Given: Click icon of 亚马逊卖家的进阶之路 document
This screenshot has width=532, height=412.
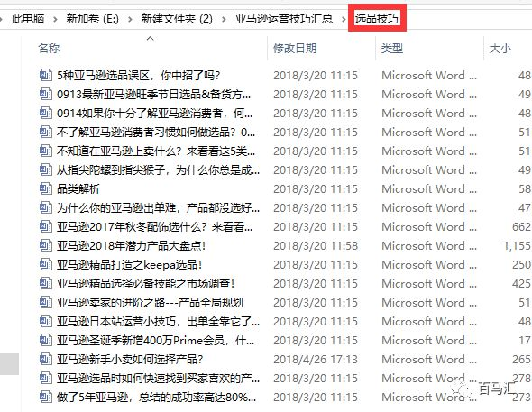Looking at the screenshot, I should coord(45,303).
